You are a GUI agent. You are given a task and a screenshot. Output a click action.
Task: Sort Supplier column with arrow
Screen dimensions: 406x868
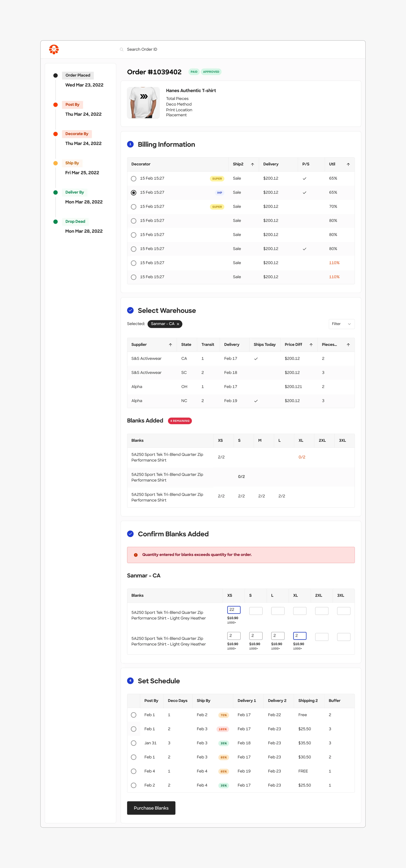[170, 345]
